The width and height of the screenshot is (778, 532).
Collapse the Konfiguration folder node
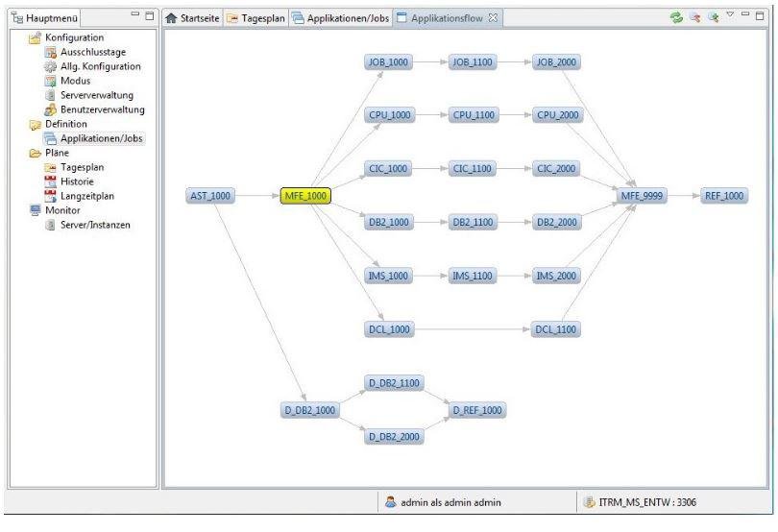[35, 37]
